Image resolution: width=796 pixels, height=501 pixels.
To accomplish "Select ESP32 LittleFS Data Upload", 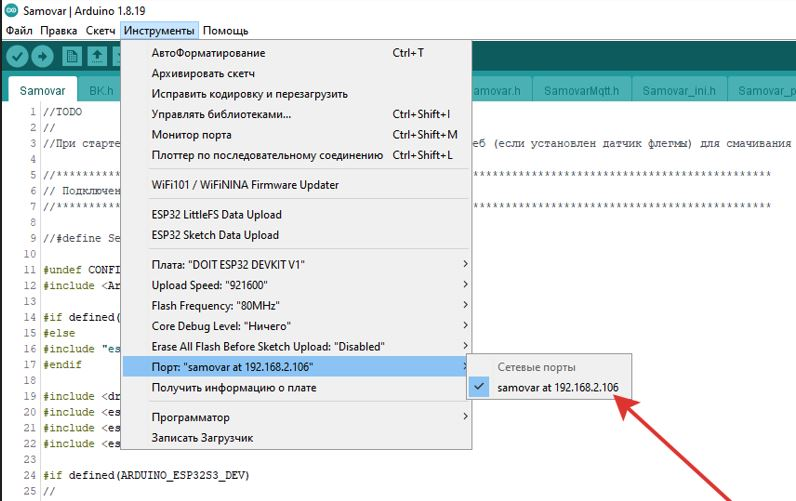I will pos(216,214).
